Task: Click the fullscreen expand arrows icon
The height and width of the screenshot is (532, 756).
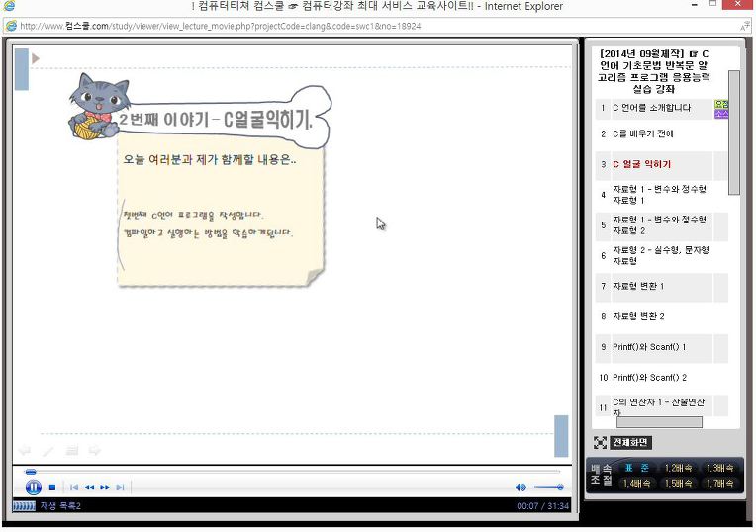Action: point(600,442)
